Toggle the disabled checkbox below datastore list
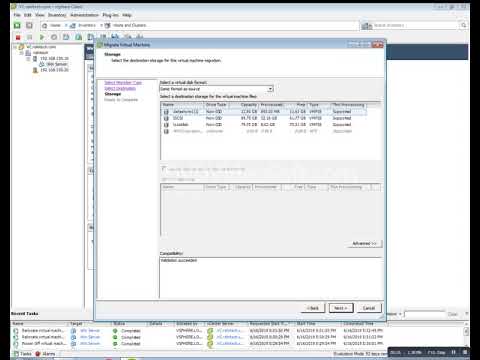This screenshot has width=480, height=360. coord(164,169)
